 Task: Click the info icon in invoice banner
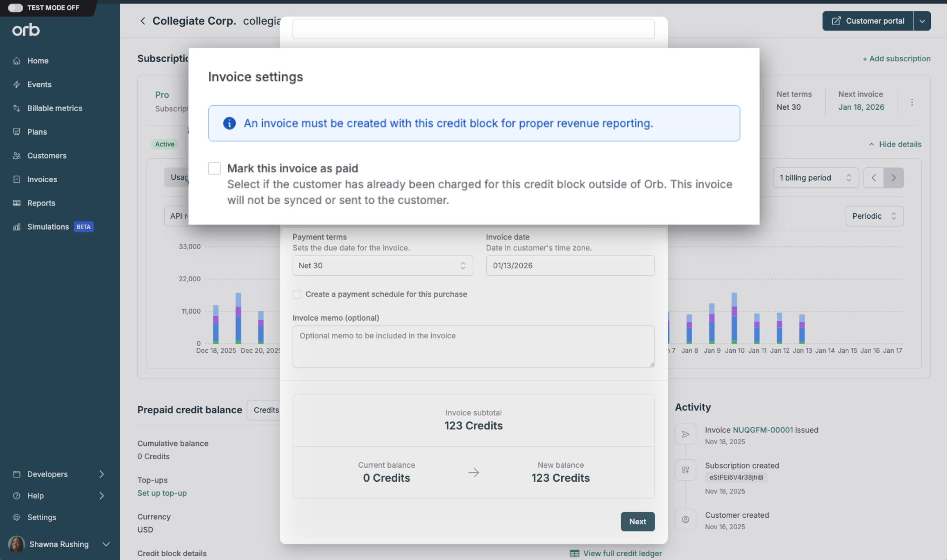pyautogui.click(x=230, y=123)
